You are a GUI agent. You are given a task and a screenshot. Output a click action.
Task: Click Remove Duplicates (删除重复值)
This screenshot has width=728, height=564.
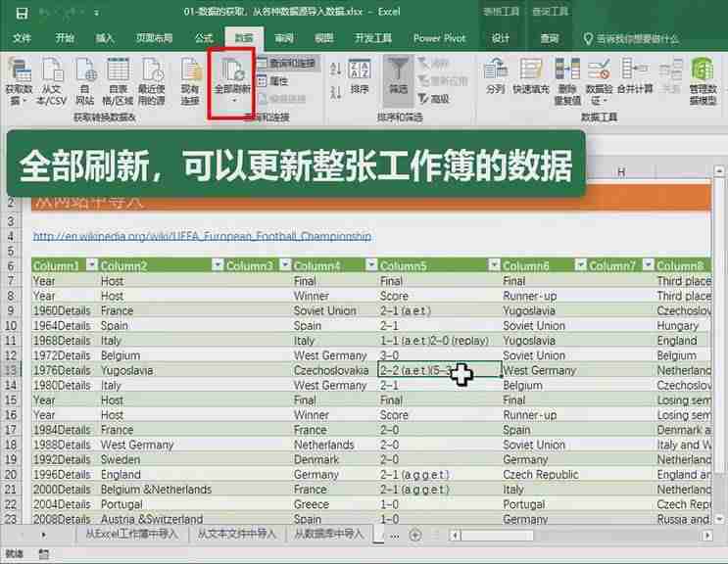pyautogui.click(x=567, y=81)
